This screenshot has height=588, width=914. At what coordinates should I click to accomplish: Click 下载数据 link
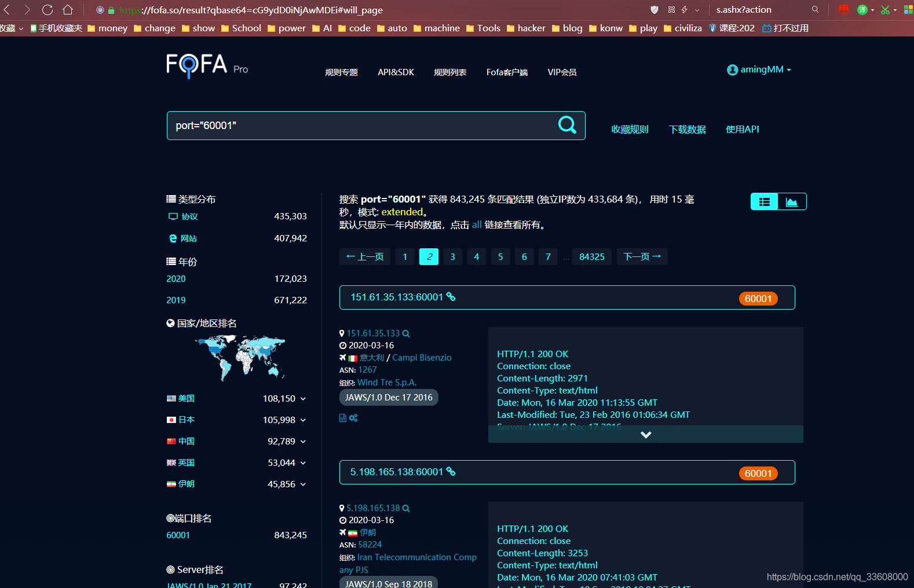(x=687, y=130)
